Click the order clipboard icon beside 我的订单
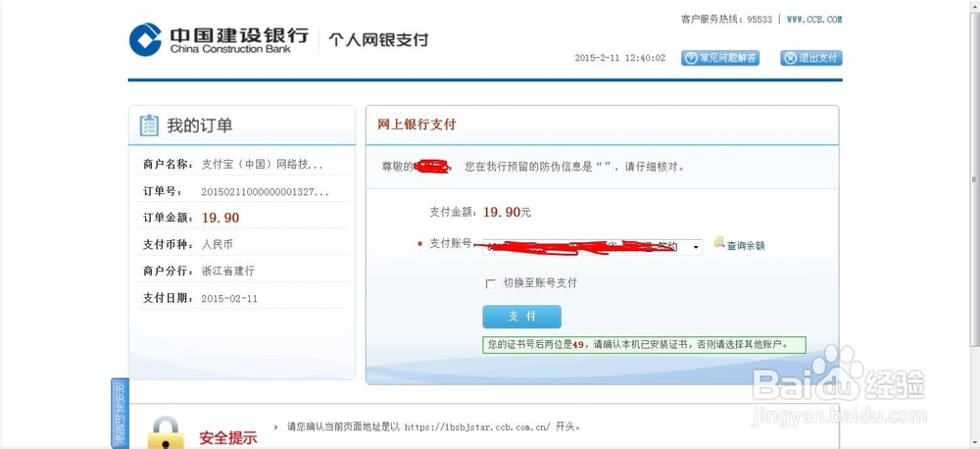 (149, 125)
